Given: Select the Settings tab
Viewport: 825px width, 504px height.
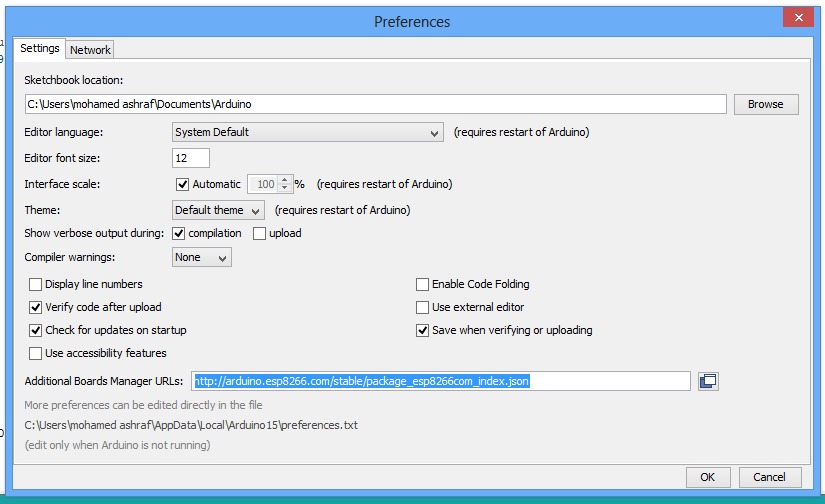Looking at the screenshot, I should tap(39, 48).
